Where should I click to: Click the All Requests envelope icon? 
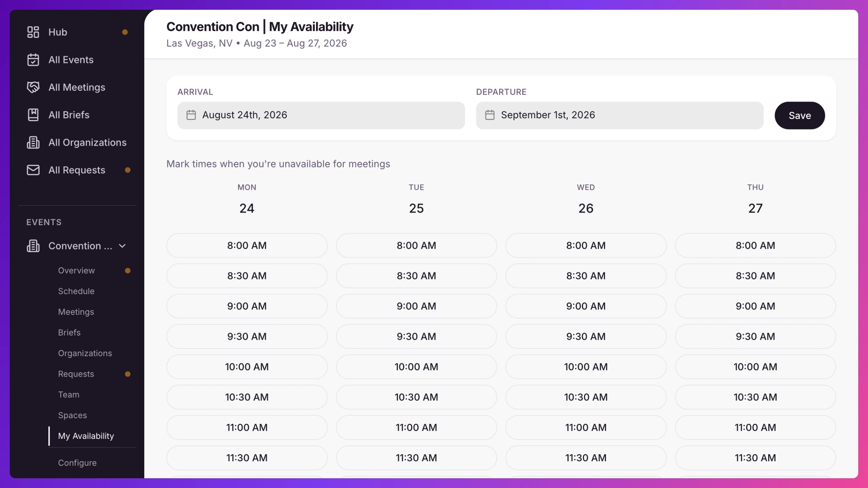33,170
